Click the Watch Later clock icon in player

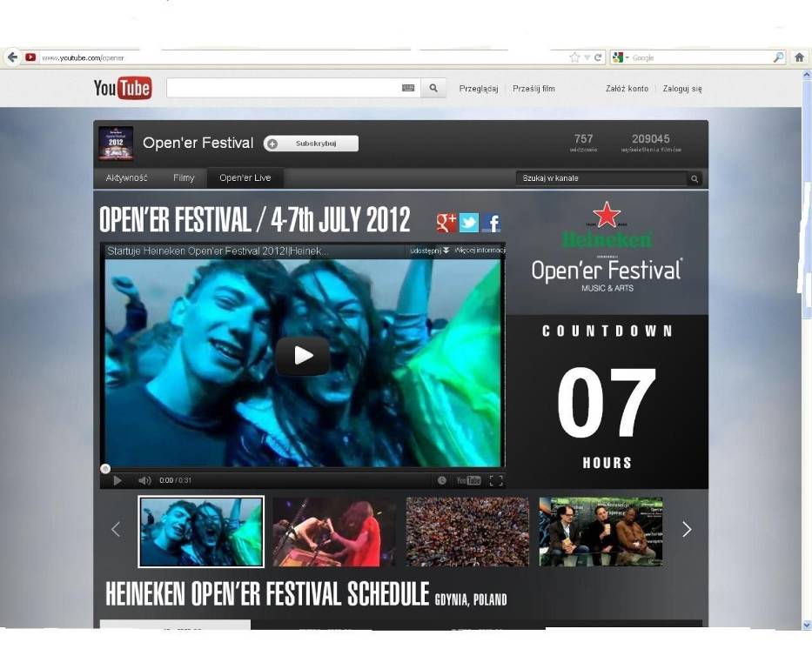click(442, 480)
